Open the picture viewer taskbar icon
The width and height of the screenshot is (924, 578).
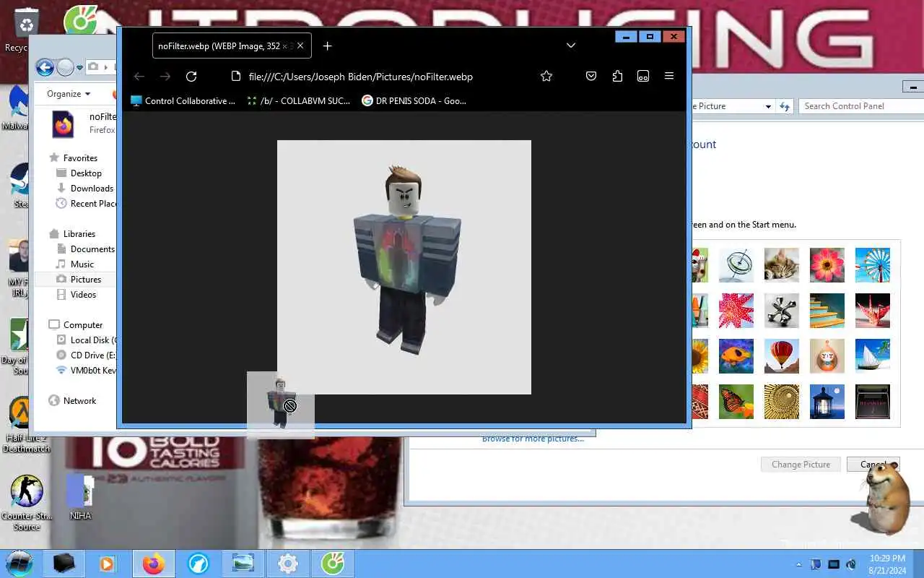[x=243, y=564]
